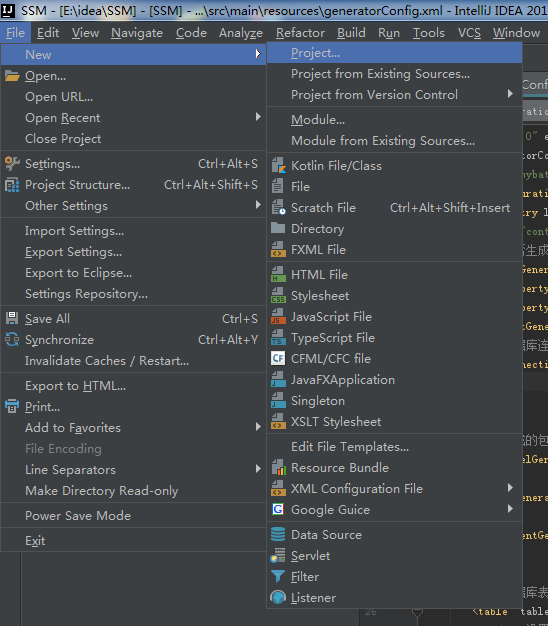Click the Save All floppy disk icon

[x=12, y=318]
